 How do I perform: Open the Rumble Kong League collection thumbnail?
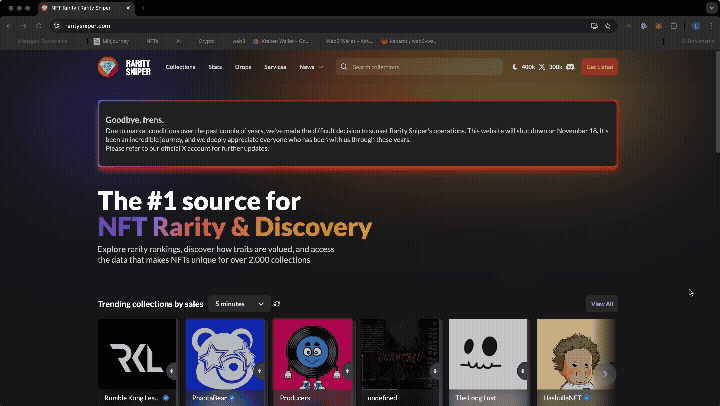137,354
